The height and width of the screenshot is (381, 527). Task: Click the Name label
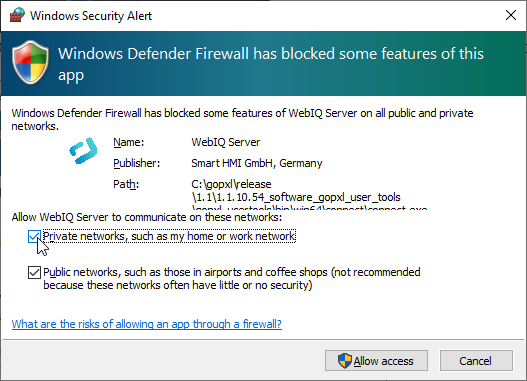click(x=129, y=142)
